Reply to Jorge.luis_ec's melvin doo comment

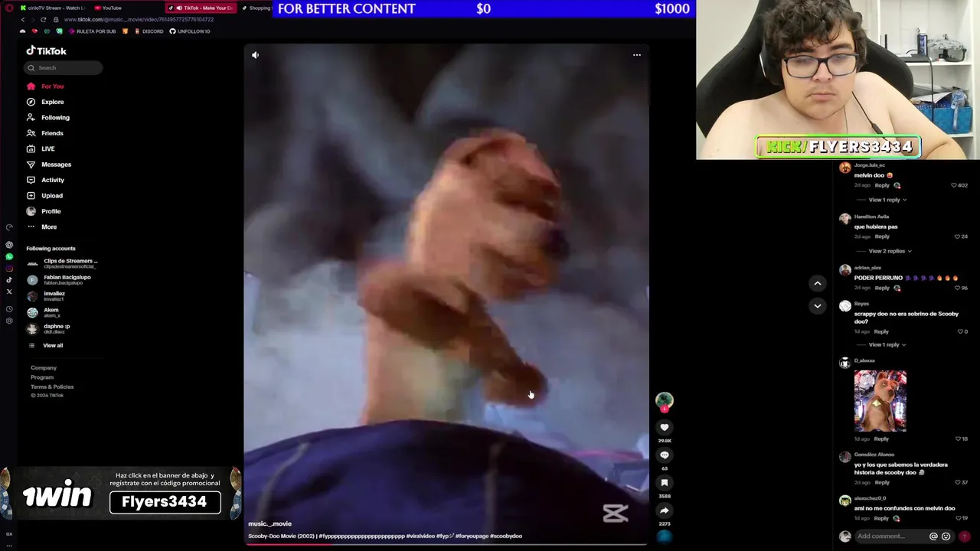(882, 185)
